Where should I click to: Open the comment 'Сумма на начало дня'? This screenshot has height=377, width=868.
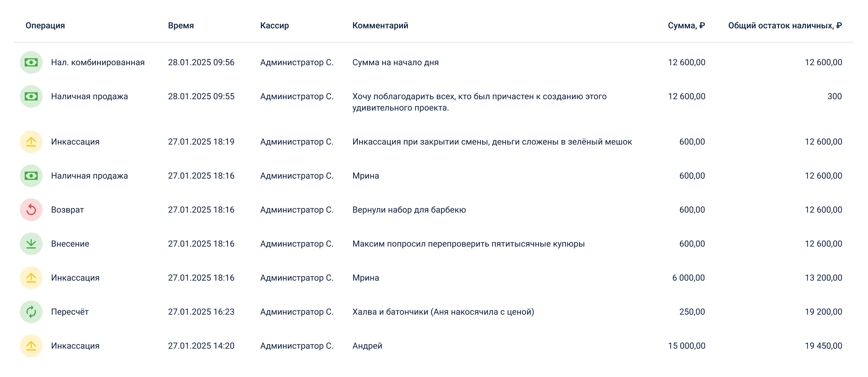(395, 62)
